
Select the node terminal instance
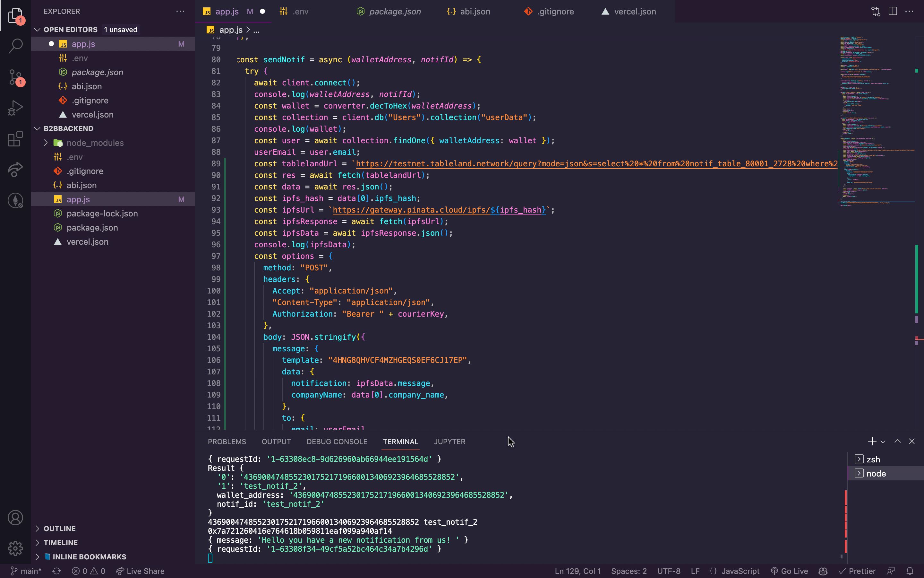[886, 473]
